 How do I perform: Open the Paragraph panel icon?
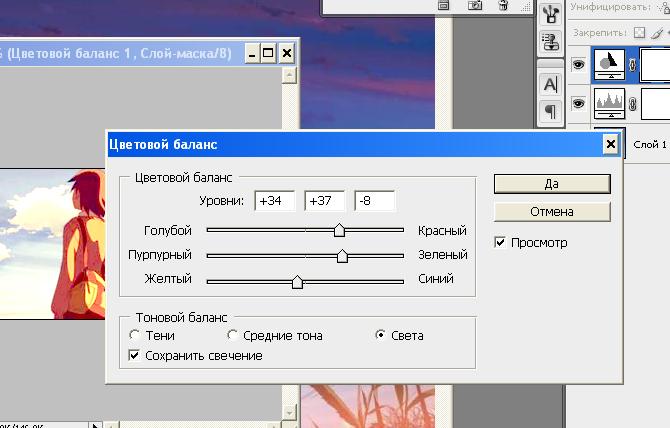tap(550, 112)
